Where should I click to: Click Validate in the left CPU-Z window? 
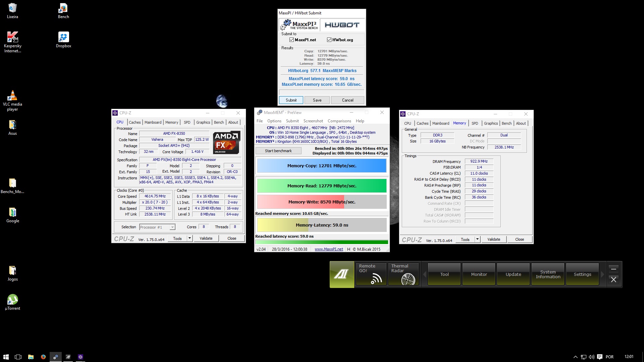tap(206, 238)
